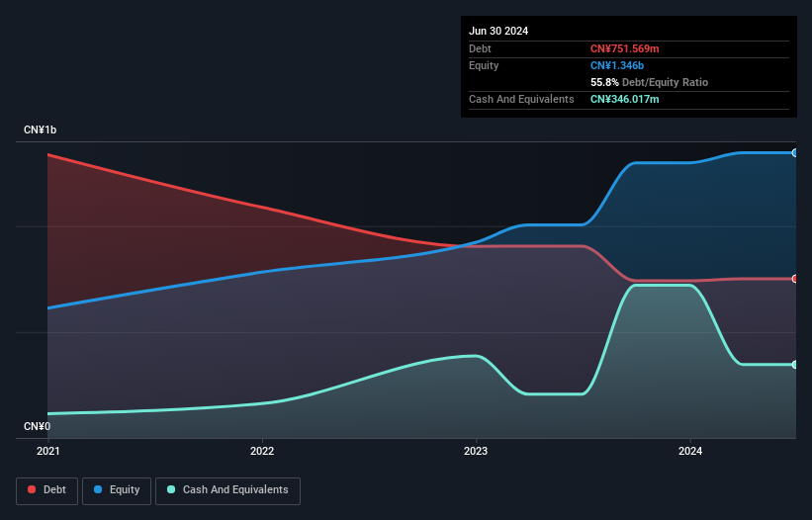Viewport: 812px width, 520px height.
Task: Click the Jun 30 2024 tooltip date
Action: point(498,31)
